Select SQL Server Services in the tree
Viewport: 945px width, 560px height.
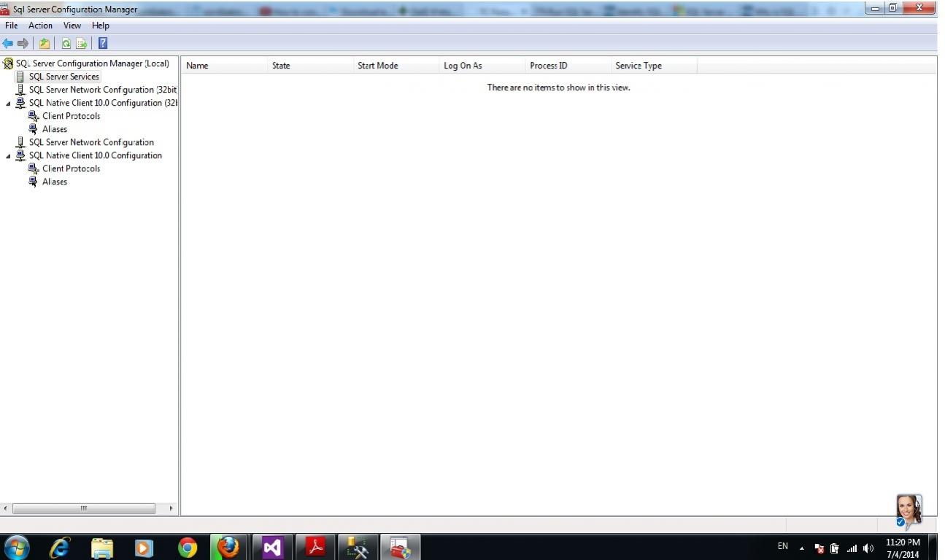pyautogui.click(x=64, y=77)
